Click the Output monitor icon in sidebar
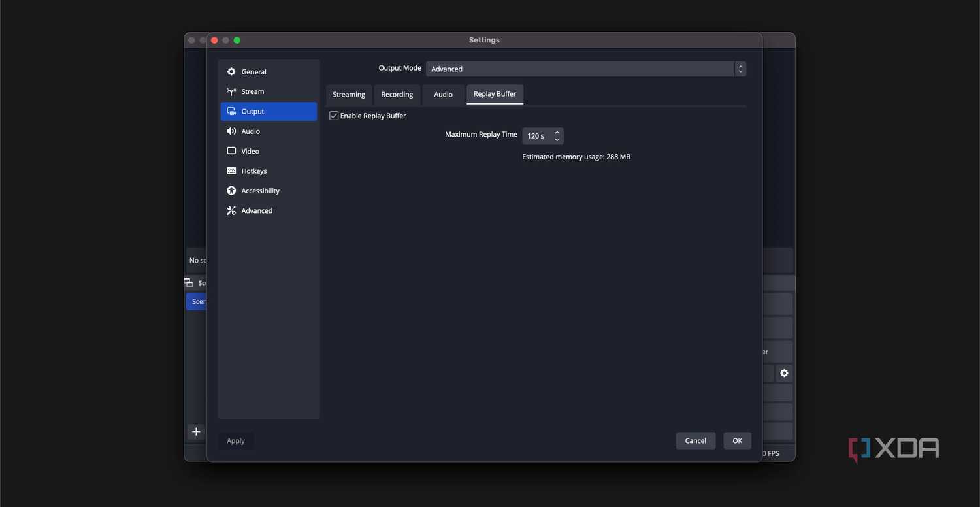 point(231,112)
